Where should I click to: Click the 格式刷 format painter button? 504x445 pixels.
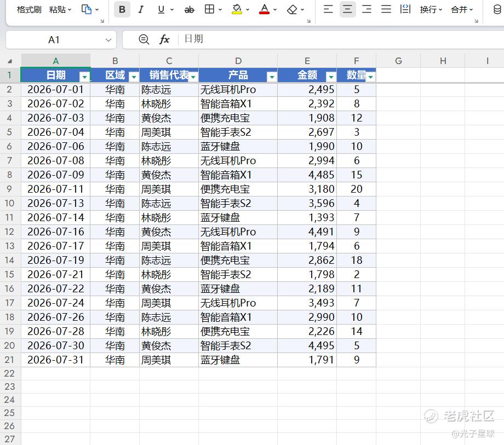coord(29,10)
